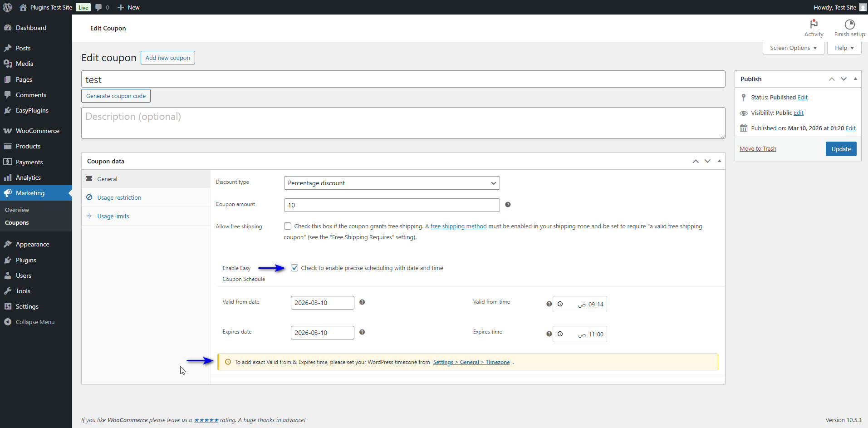Click the comments bubble icon in admin bar
Image resolution: width=868 pixels, height=428 pixels.
98,7
